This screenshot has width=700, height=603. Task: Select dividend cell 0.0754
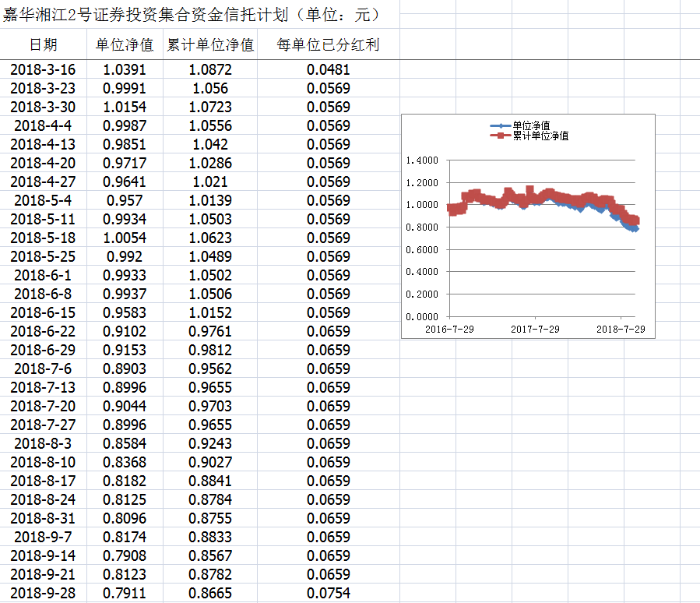click(329, 594)
